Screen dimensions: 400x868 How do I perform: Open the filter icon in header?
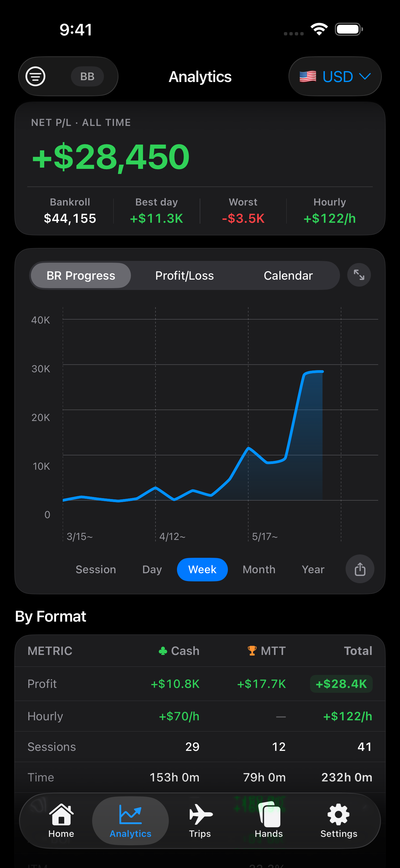pyautogui.click(x=35, y=77)
